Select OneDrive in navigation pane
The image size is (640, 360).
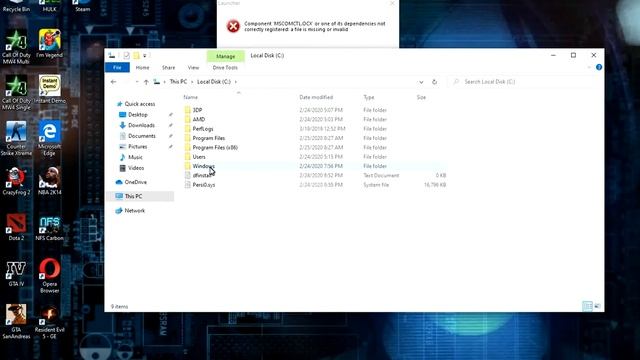click(x=136, y=182)
